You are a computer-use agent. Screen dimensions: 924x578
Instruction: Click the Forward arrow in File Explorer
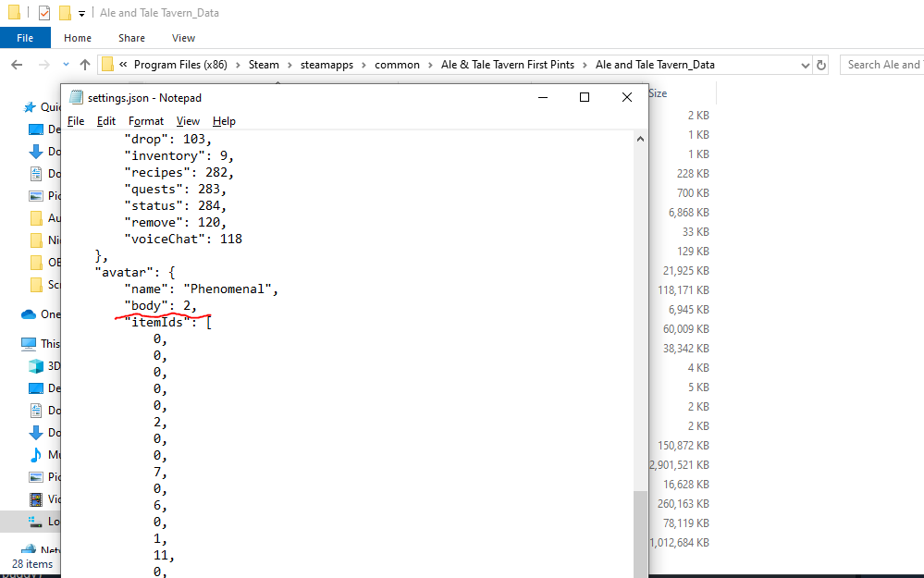[x=43, y=65]
